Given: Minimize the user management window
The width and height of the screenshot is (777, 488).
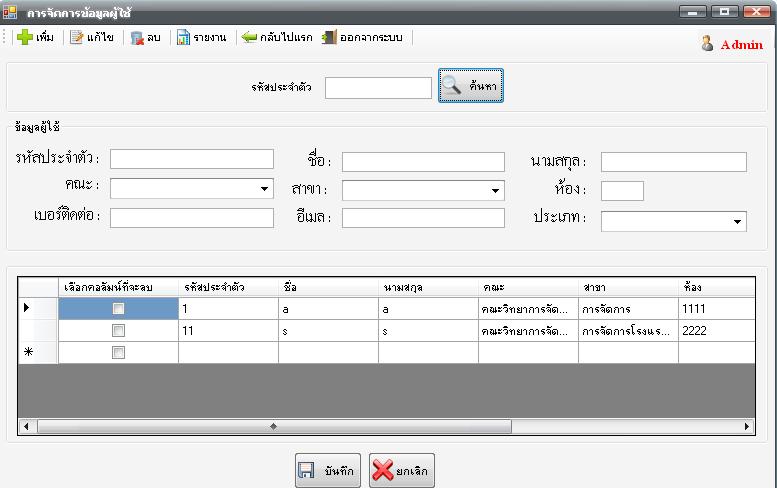Looking at the screenshot, I should pyautogui.click(x=693, y=11).
